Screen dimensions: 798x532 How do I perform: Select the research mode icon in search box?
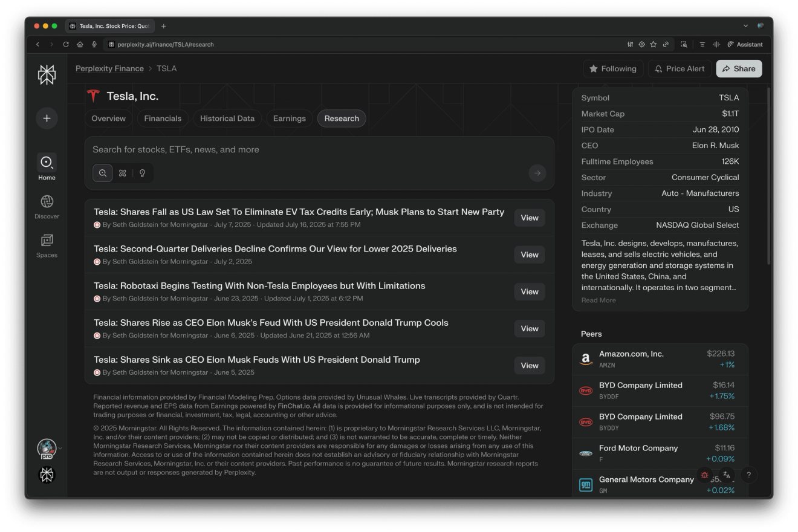click(x=123, y=173)
